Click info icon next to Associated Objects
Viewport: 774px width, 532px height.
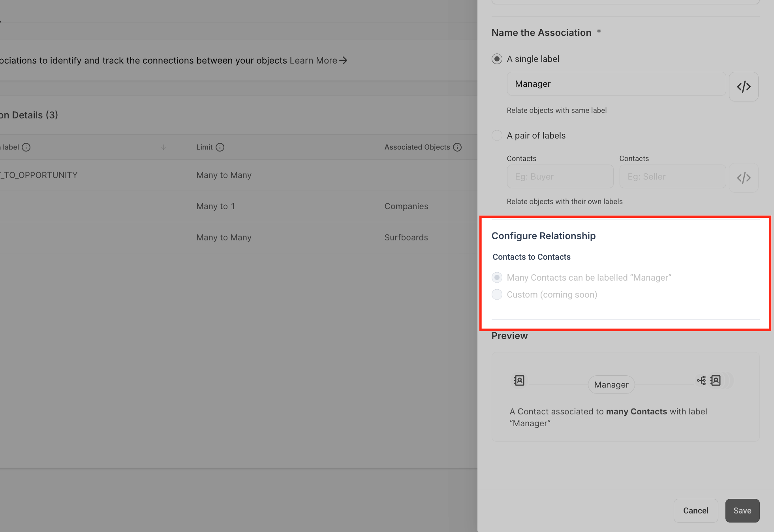[457, 147]
